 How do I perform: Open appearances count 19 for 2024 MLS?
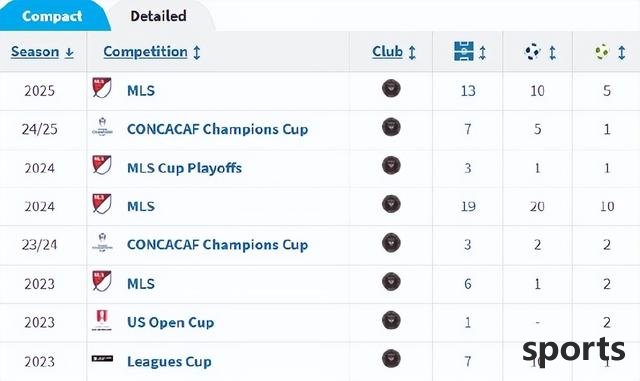[468, 206]
